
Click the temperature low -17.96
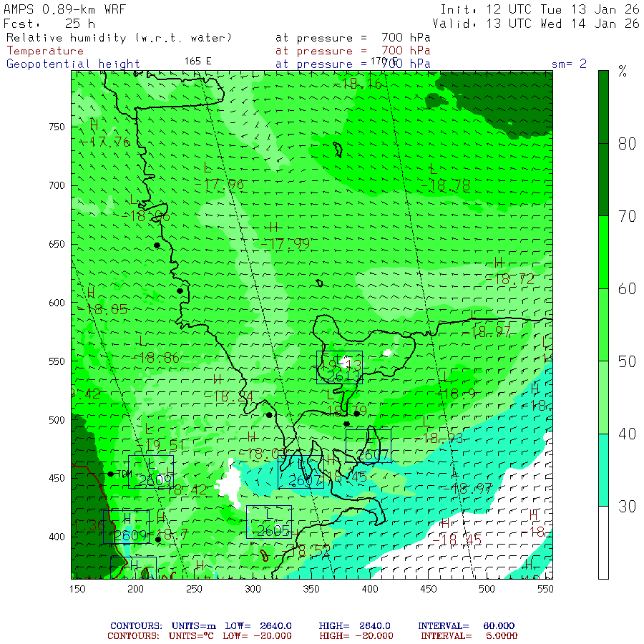(220, 185)
